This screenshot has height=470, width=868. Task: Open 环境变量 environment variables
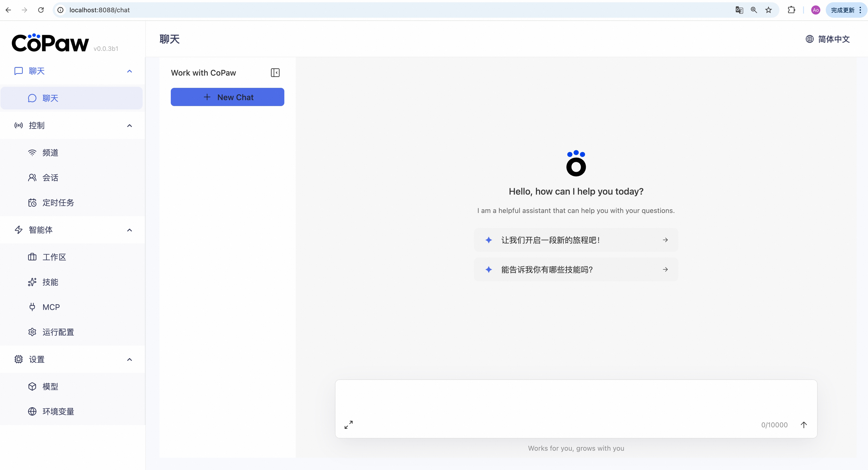58,411
